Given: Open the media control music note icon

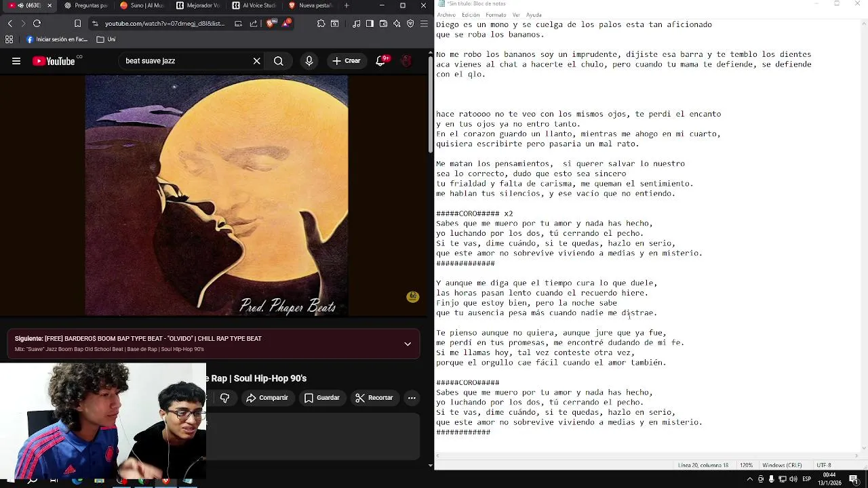Looking at the screenshot, I should click(x=357, y=24).
